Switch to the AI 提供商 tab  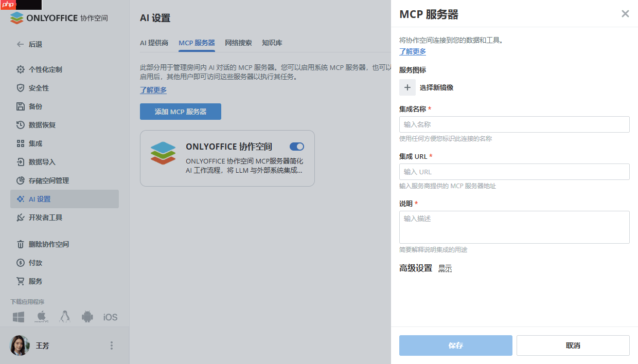pyautogui.click(x=154, y=43)
